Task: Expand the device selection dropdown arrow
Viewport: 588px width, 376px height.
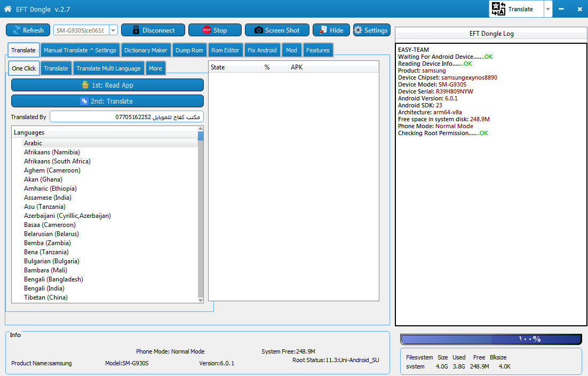Action: click(113, 30)
